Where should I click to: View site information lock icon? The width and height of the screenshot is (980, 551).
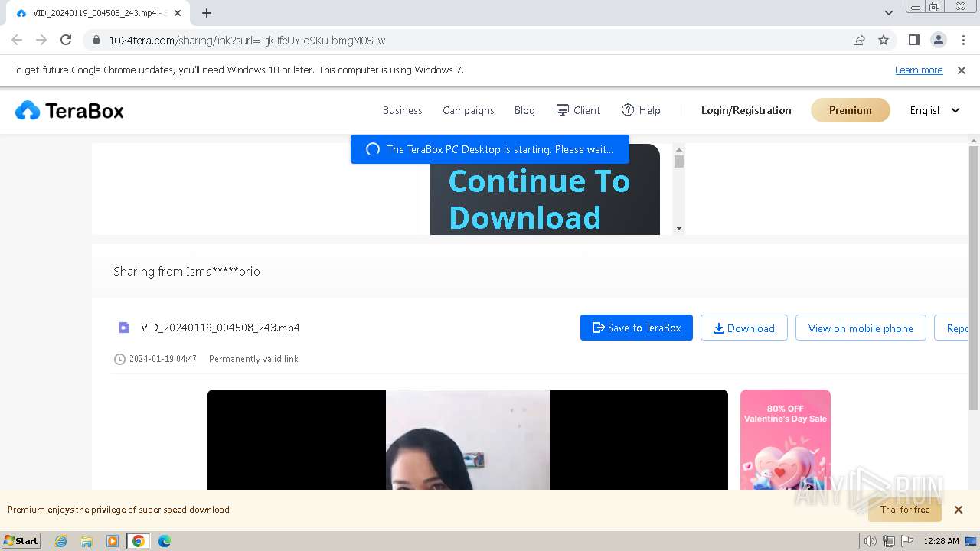(x=96, y=41)
